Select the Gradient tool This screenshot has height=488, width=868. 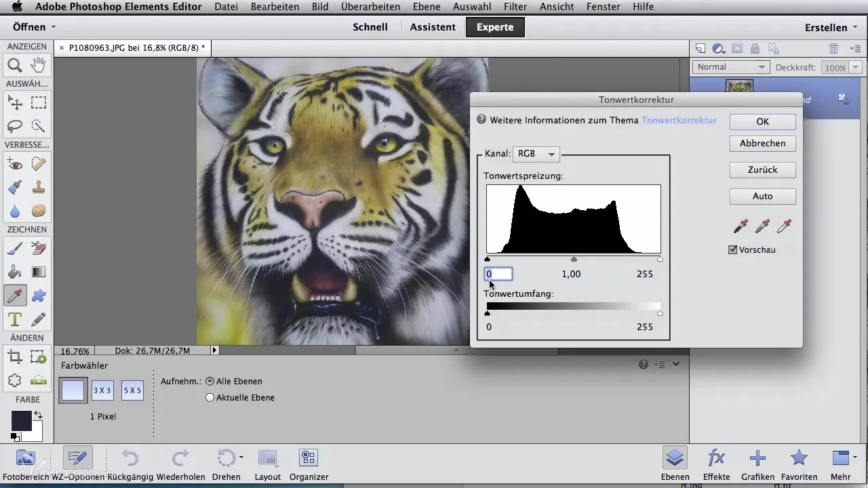[x=39, y=272]
